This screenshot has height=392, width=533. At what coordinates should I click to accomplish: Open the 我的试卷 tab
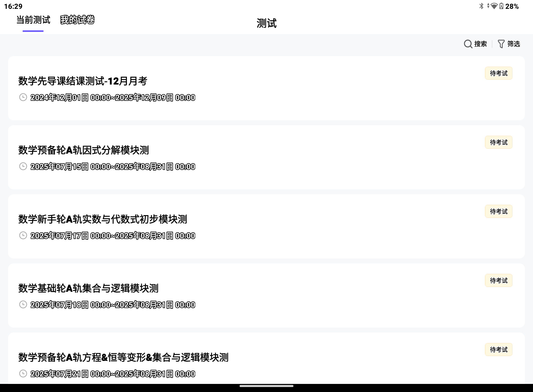click(x=77, y=20)
